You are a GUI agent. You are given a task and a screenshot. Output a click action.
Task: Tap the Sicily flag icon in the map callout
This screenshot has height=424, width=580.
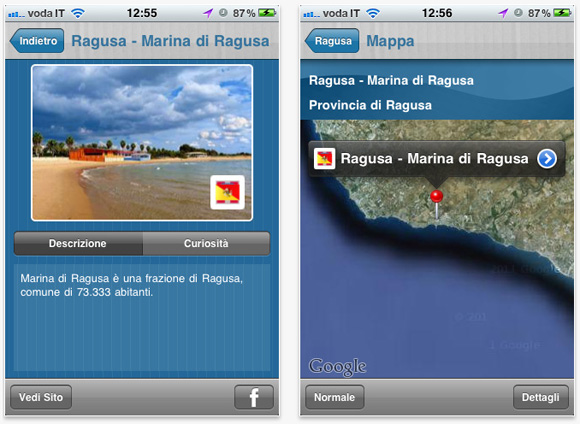(x=324, y=159)
